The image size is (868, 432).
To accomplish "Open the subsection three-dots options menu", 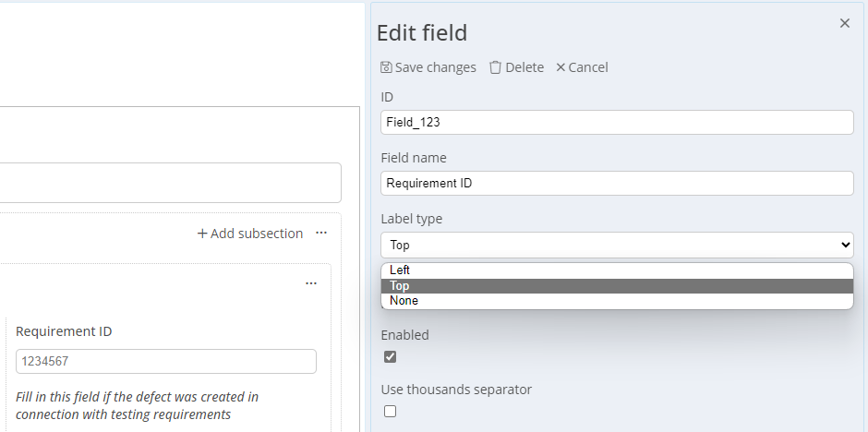I will pos(311,283).
